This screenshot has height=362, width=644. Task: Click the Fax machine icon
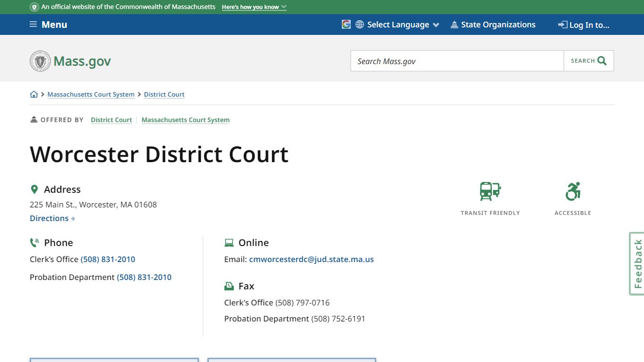pos(229,286)
